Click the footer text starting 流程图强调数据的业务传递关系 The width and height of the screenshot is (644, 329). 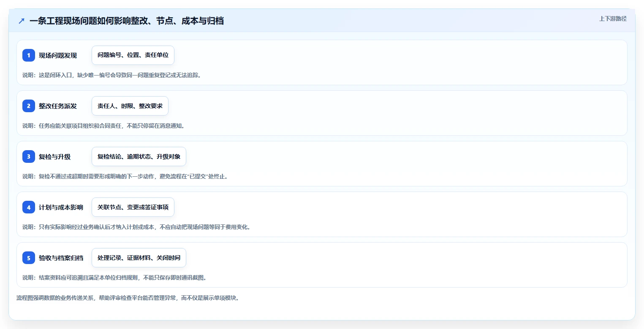click(x=128, y=298)
